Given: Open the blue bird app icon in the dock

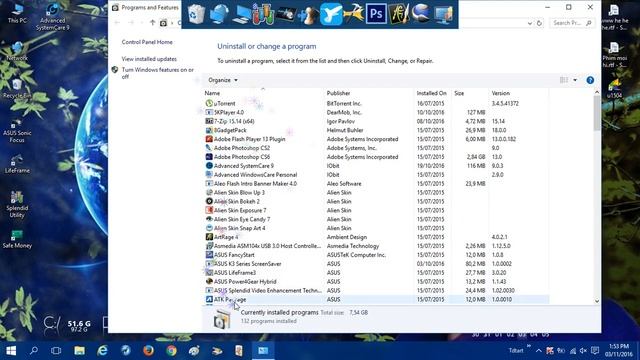Looking at the screenshot, I should pyautogui.click(x=331, y=14).
